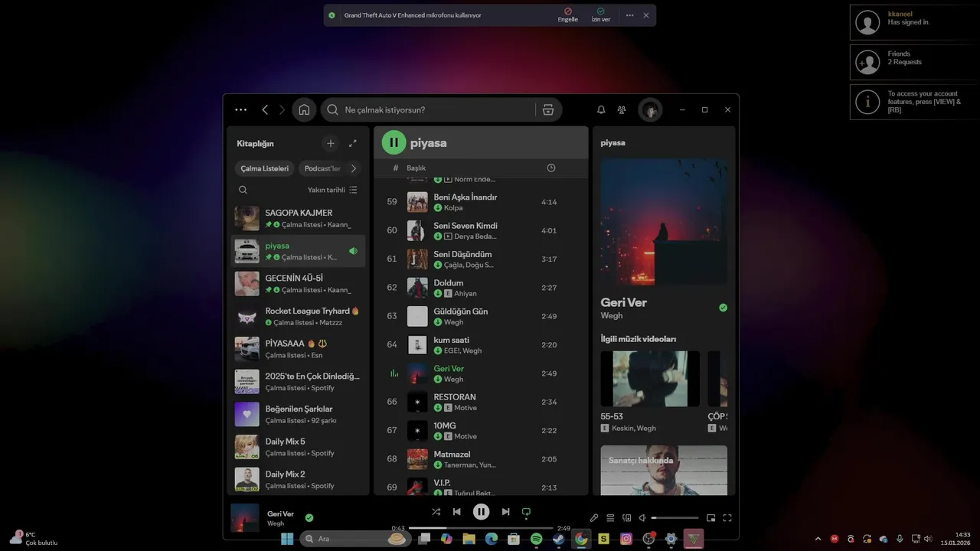
Task: Open the Yakın tarihli sort dropdown
Action: click(x=332, y=190)
